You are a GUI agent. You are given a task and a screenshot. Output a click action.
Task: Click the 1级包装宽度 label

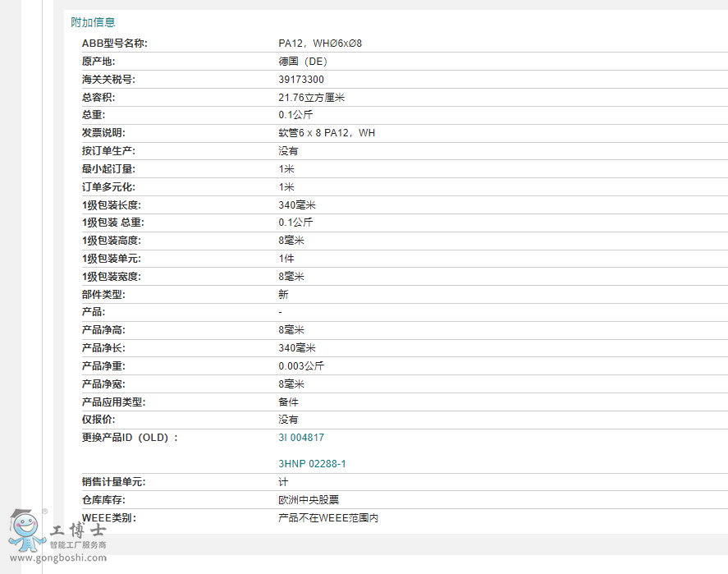click(112, 277)
